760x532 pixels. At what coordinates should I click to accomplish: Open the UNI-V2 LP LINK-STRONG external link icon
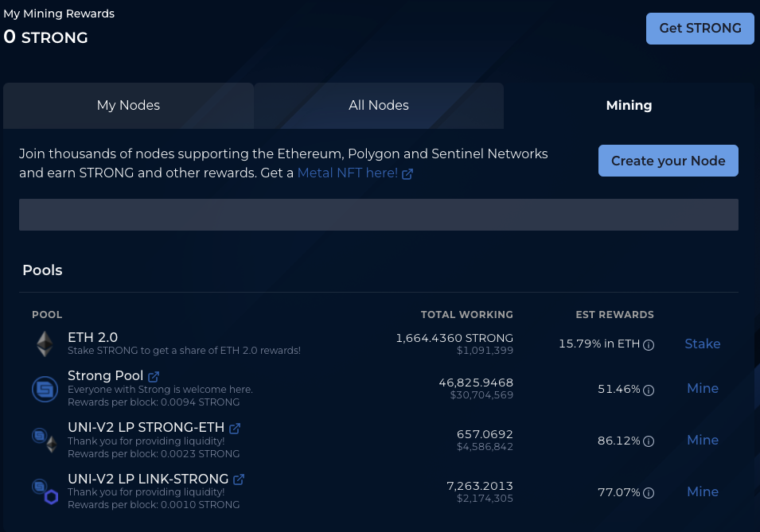239,480
